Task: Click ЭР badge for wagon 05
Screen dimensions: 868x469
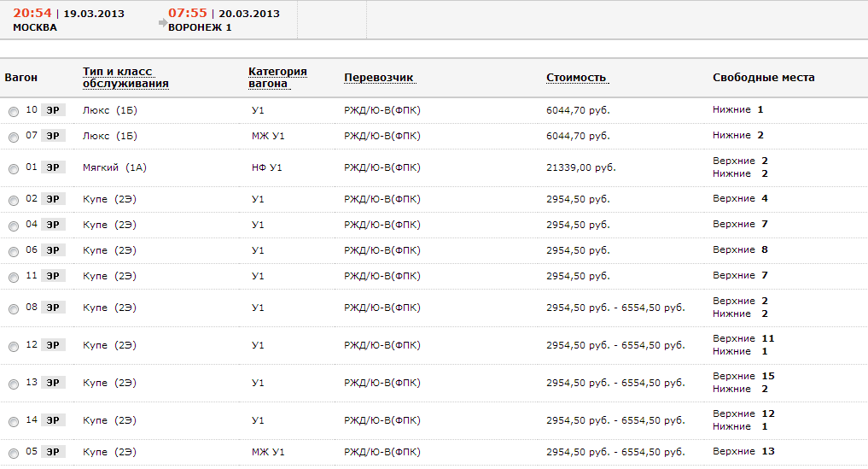Action: pos(53,452)
